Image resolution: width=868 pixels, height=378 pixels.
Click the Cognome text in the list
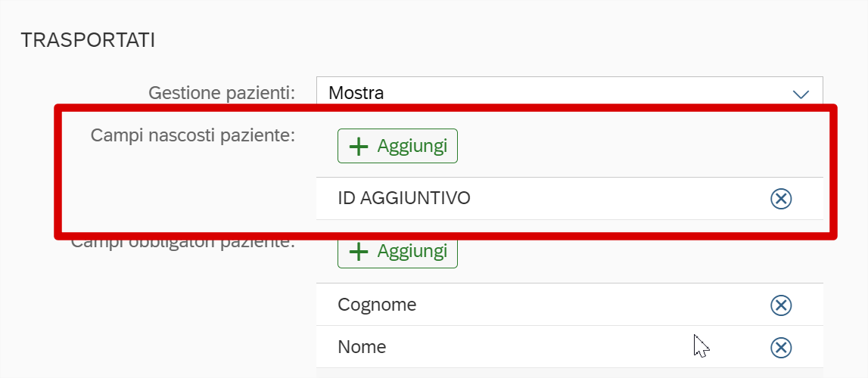click(x=377, y=305)
